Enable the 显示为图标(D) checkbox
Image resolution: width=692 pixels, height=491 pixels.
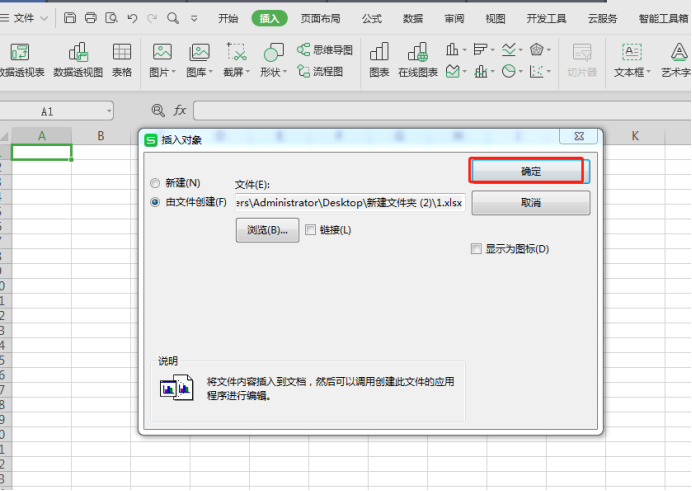click(x=476, y=249)
